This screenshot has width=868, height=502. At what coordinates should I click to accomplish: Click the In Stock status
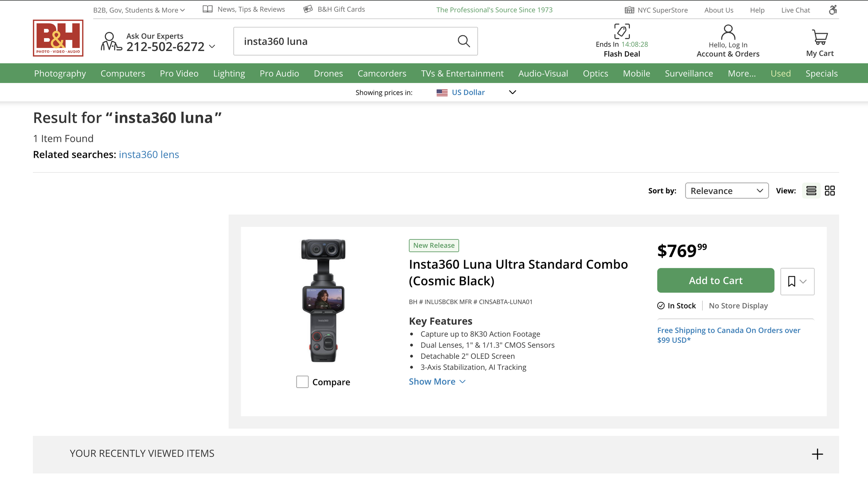point(676,306)
